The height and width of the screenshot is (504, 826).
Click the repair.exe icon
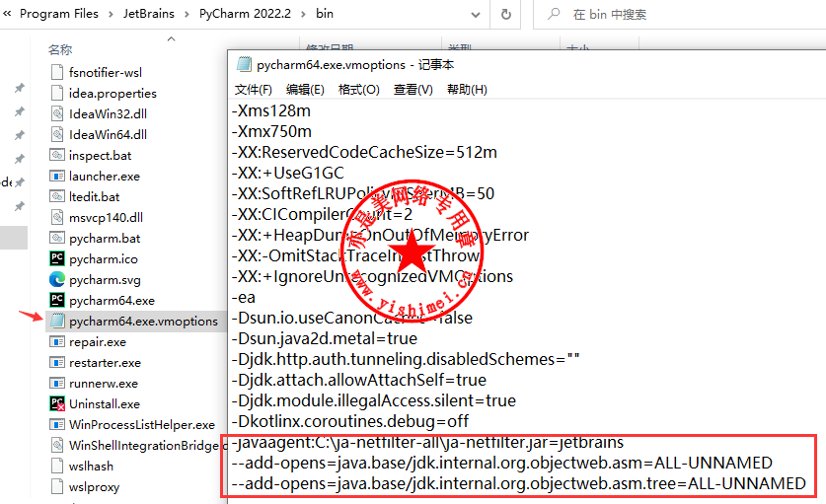click(x=57, y=342)
